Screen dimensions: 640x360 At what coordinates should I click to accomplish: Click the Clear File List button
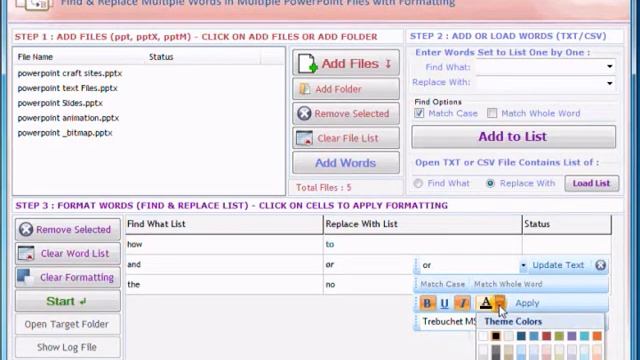pos(346,138)
